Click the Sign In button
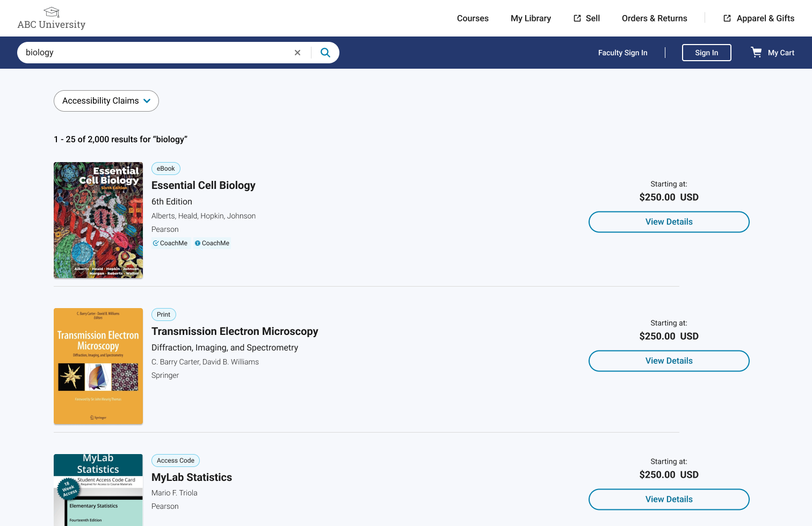 [x=706, y=53]
